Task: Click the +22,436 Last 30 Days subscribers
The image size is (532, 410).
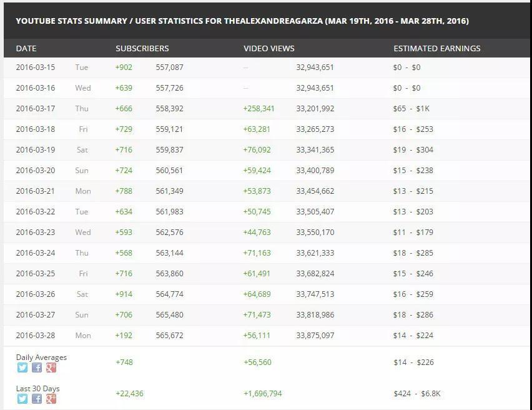Action: coord(129,394)
